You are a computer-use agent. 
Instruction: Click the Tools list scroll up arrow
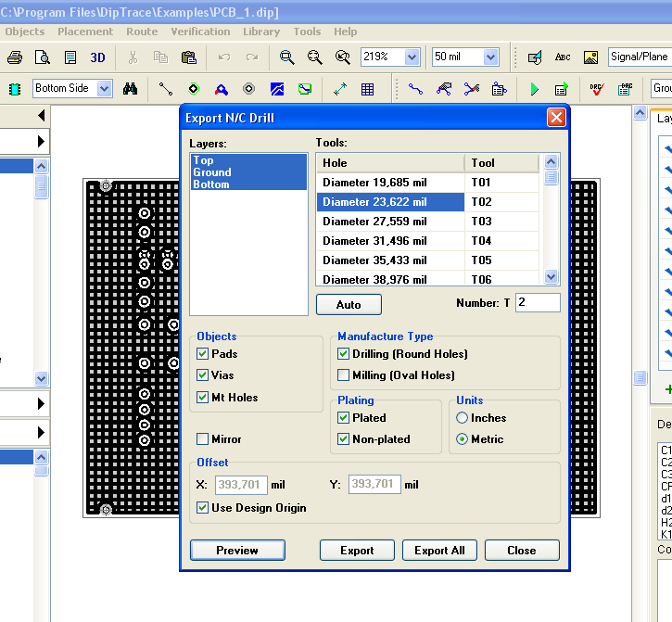click(552, 161)
